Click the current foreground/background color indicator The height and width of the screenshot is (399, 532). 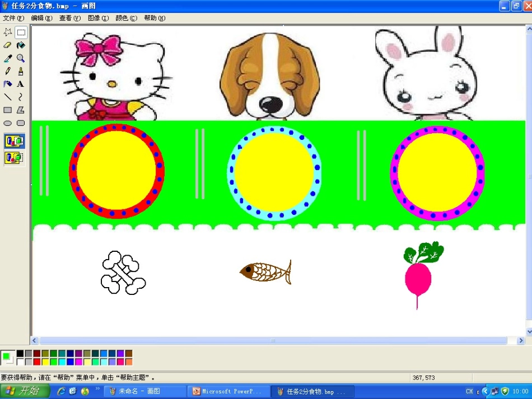tap(7, 358)
